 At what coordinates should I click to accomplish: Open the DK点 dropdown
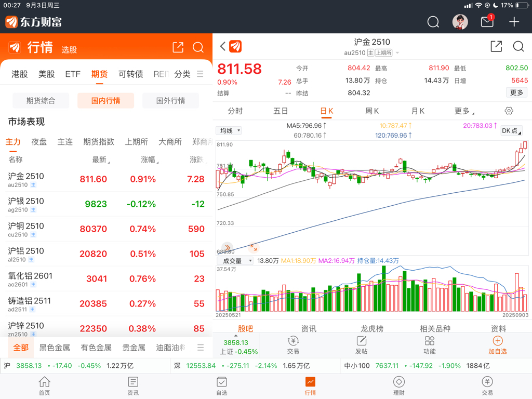coord(511,130)
